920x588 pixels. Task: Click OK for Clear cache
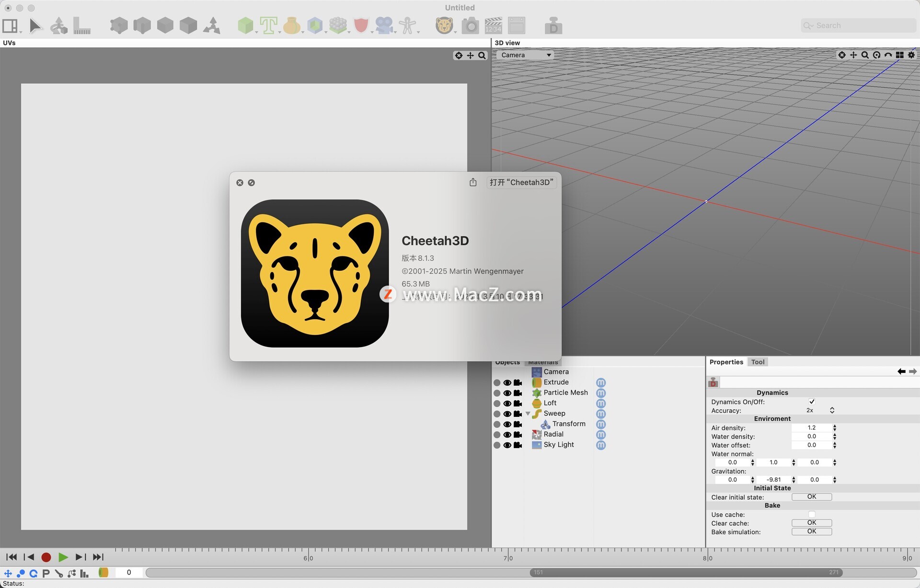[812, 522]
